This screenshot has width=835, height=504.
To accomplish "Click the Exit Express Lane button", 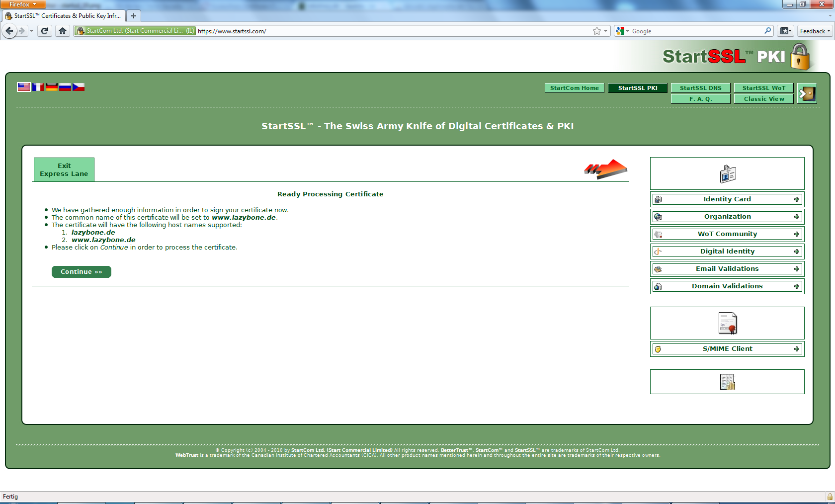I will 64,169.
